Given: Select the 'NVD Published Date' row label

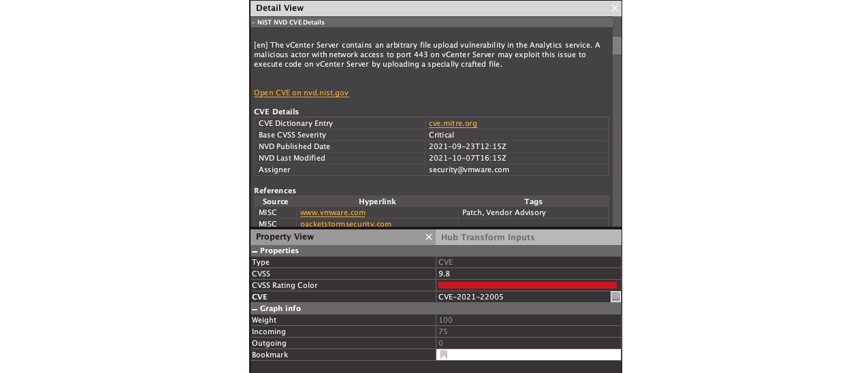Looking at the screenshot, I should click(294, 146).
